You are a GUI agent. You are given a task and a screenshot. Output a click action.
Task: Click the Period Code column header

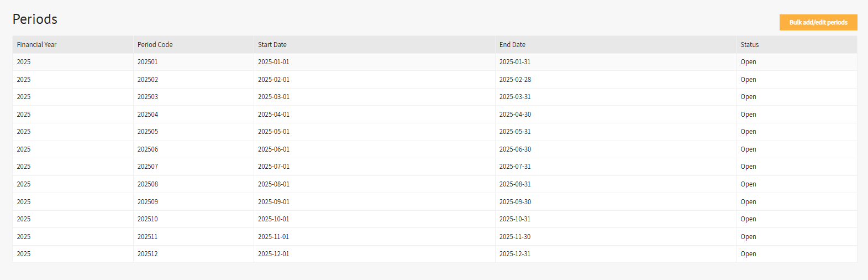click(x=155, y=45)
